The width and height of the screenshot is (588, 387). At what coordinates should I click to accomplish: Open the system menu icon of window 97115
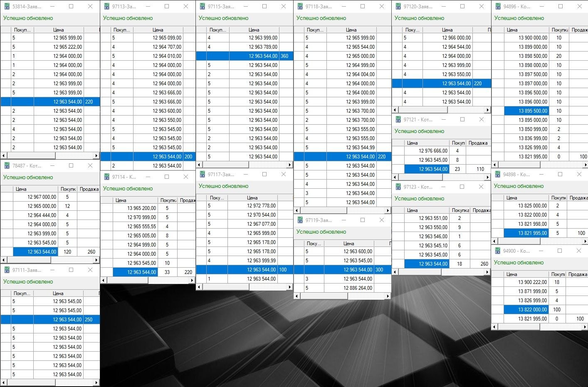click(x=202, y=6)
